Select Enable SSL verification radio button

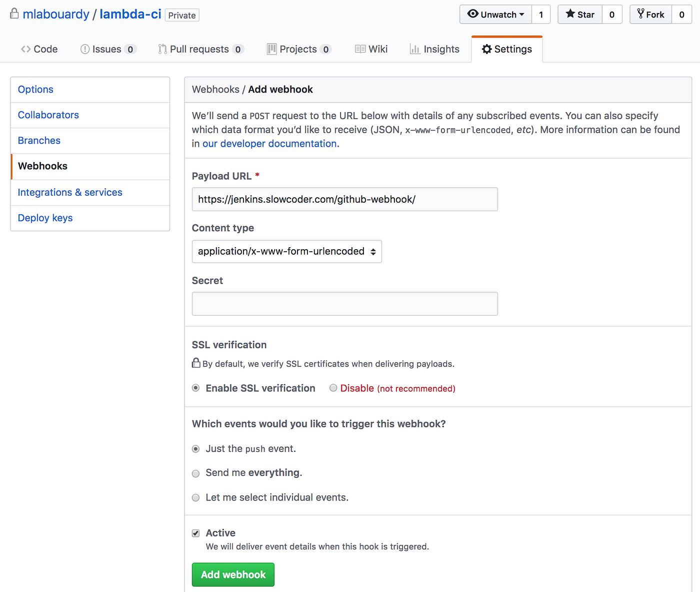click(x=196, y=388)
